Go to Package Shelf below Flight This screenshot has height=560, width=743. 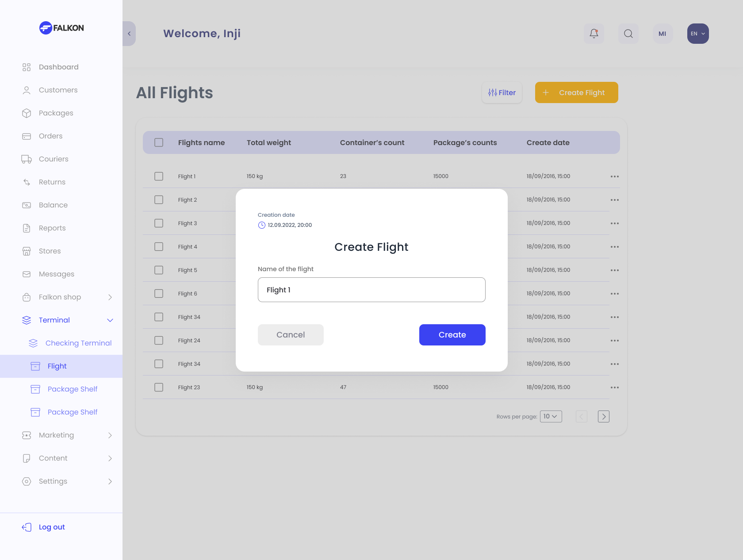(x=72, y=389)
